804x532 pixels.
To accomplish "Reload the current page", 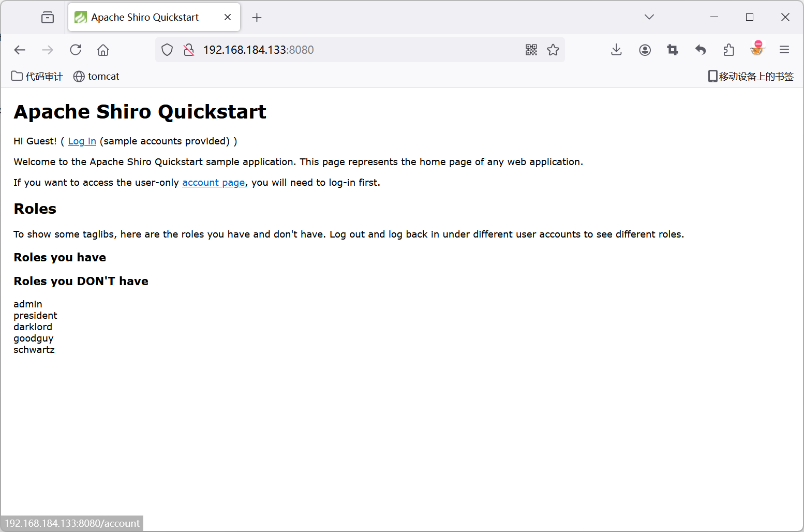I will coord(76,50).
